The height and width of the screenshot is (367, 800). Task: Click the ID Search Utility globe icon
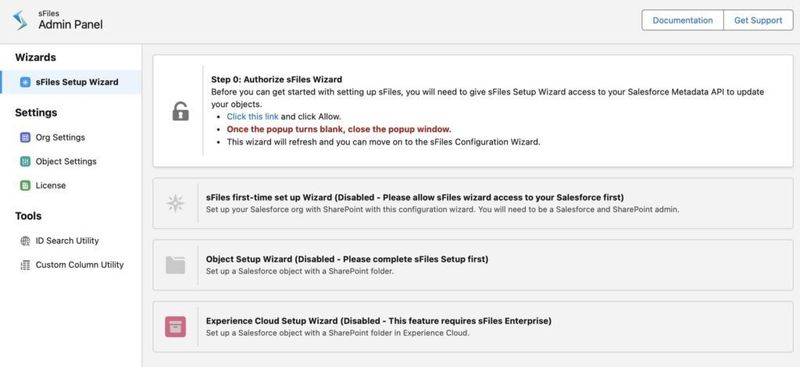(25, 240)
